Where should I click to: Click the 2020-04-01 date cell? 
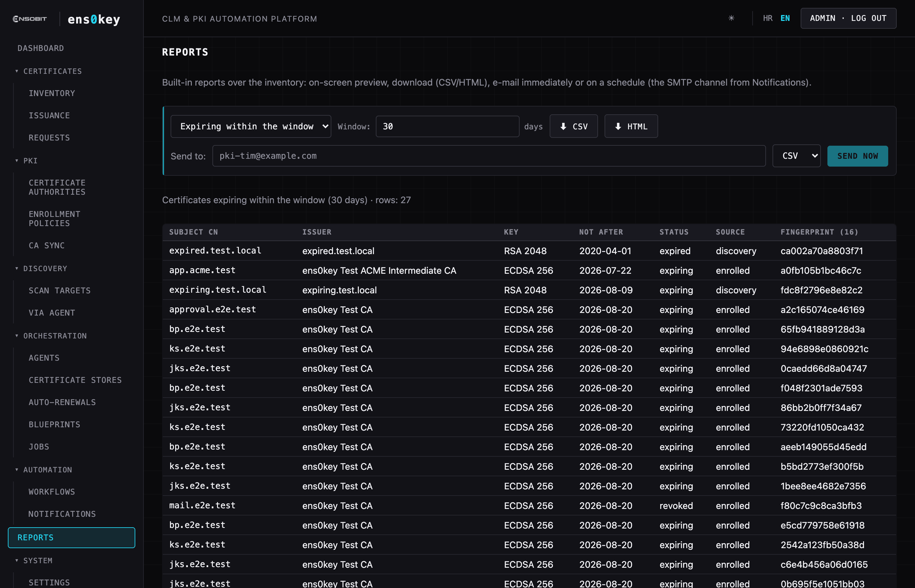[605, 251]
